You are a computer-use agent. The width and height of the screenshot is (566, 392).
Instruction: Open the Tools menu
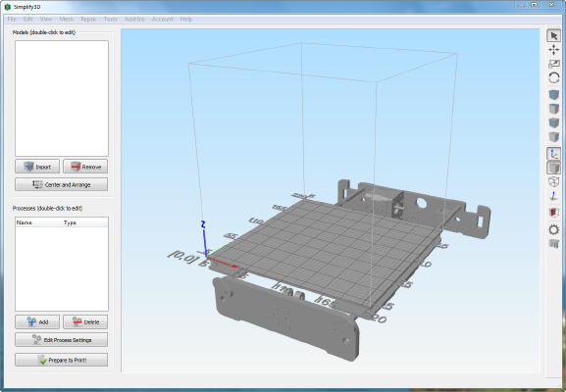click(x=111, y=20)
